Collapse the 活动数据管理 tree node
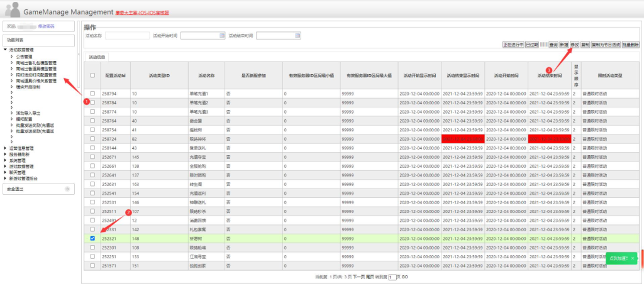This screenshot has width=644, height=284. [5, 50]
